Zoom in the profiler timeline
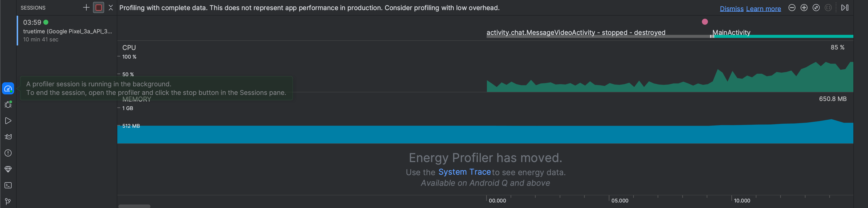This screenshot has width=868, height=208. tap(804, 7)
